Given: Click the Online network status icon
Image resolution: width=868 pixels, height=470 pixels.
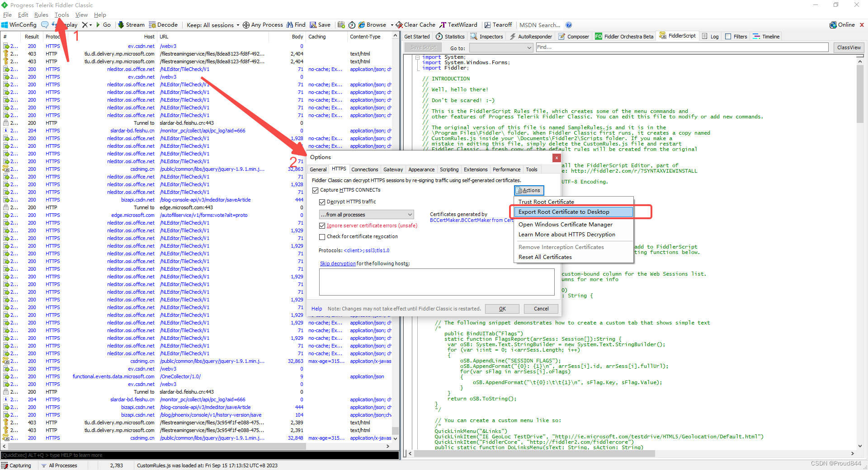Looking at the screenshot, I should (842, 25).
